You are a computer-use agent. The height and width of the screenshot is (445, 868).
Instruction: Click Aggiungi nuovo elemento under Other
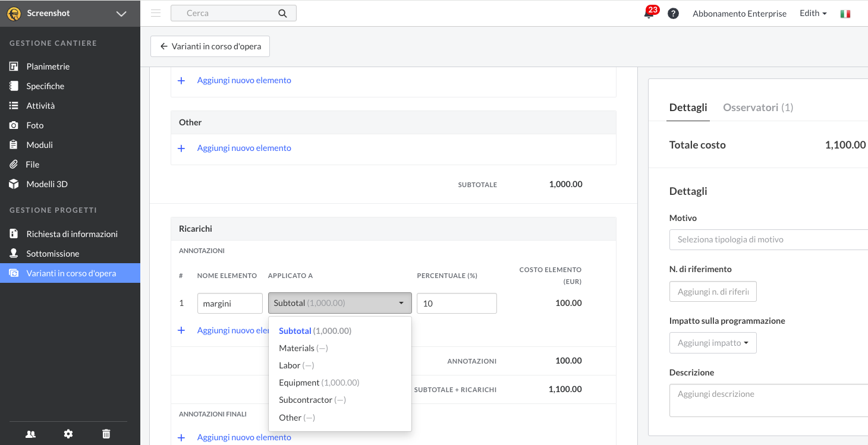coord(244,148)
